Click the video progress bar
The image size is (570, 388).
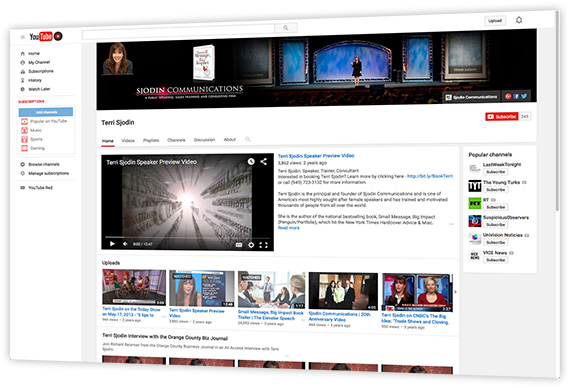coord(187,237)
